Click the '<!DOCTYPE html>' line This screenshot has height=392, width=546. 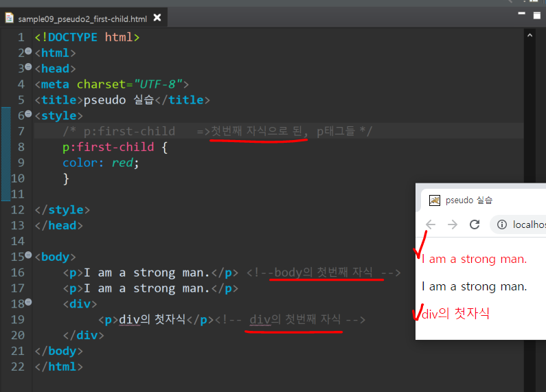click(x=87, y=37)
